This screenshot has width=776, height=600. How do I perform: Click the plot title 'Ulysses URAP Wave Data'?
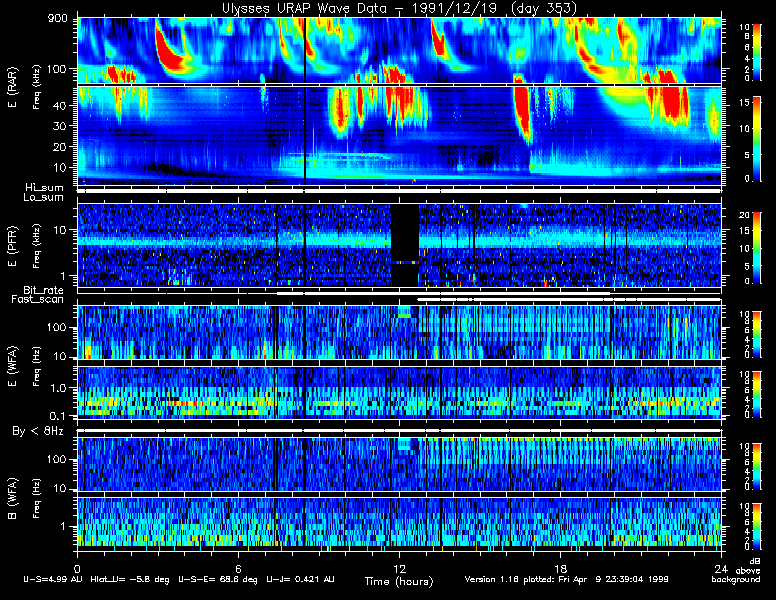point(303,8)
